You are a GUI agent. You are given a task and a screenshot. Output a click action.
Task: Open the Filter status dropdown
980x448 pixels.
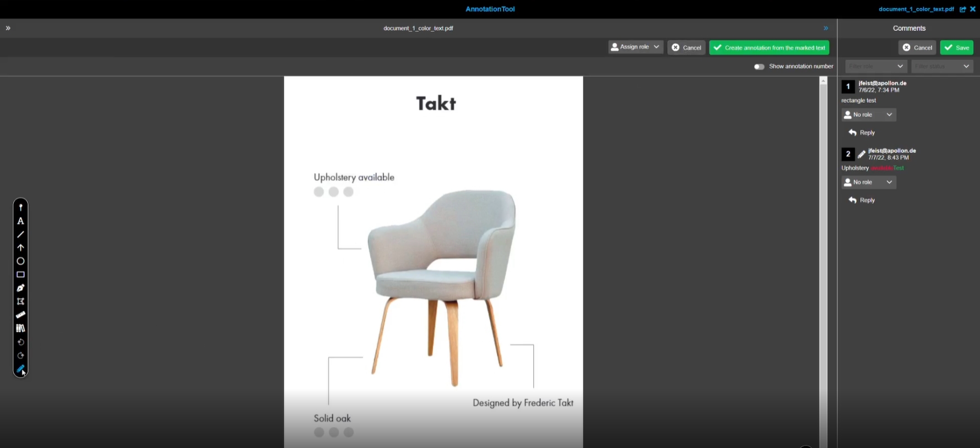coord(941,67)
